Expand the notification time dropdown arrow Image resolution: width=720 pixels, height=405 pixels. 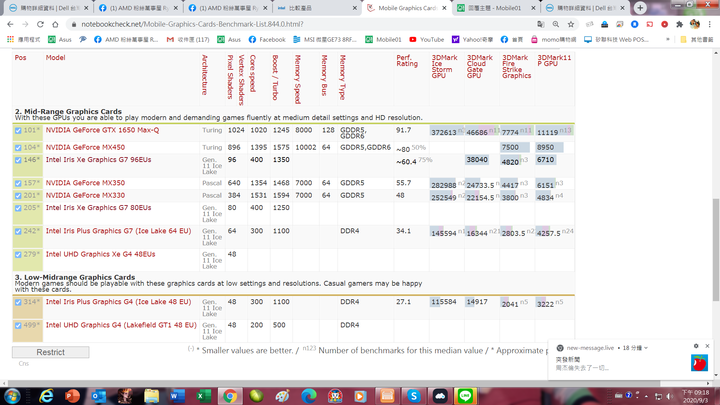click(x=646, y=348)
